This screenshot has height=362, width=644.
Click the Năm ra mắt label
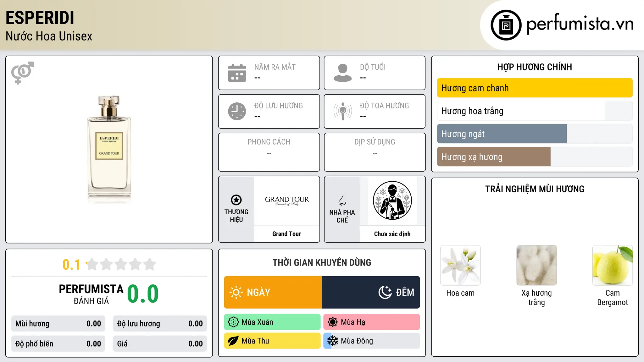pos(275,67)
